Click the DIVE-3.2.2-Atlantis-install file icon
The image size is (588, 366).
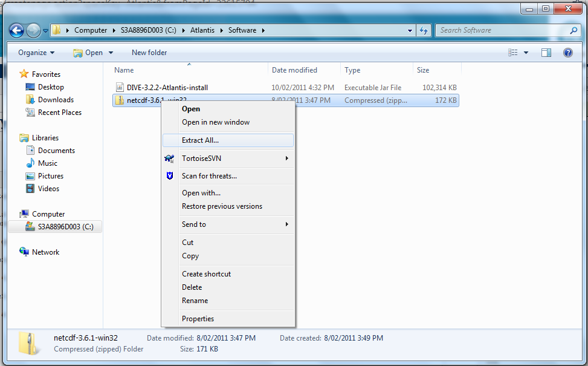pos(120,88)
